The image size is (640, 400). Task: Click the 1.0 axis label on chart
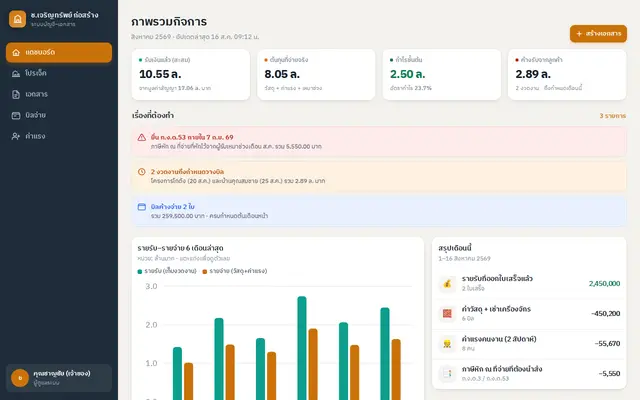(151, 364)
